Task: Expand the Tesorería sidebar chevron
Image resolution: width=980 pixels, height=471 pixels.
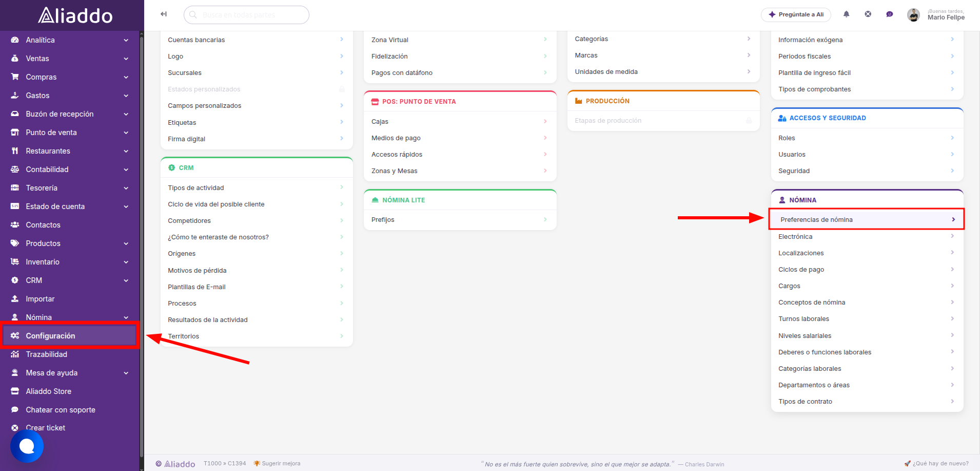Action: point(126,188)
